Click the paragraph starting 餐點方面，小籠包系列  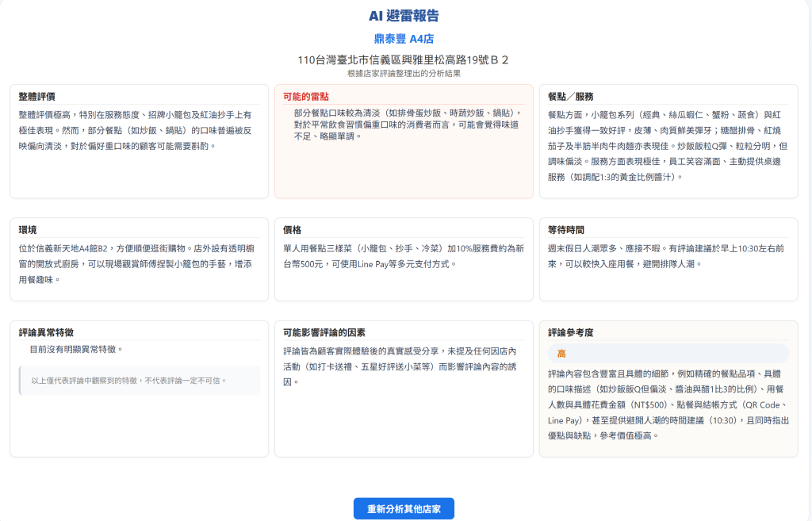[668, 146]
